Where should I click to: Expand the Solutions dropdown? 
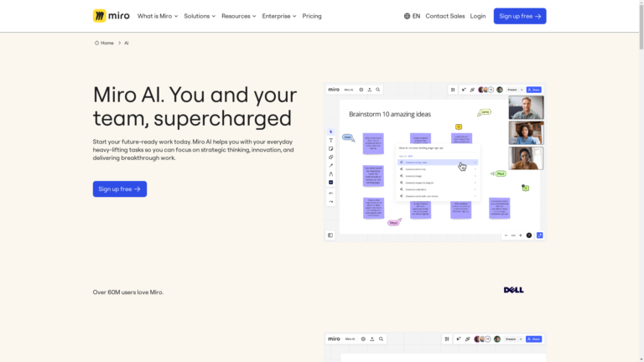click(x=200, y=16)
